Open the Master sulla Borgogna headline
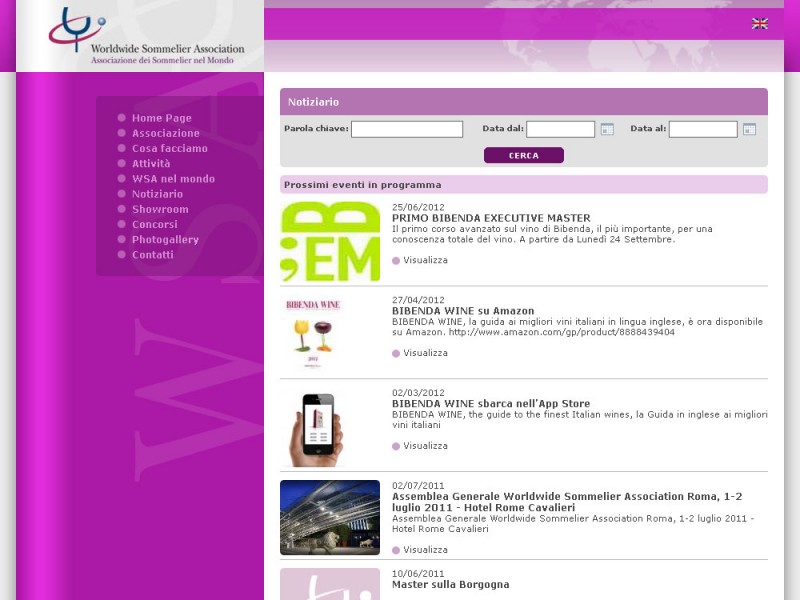800x600 pixels. tap(451, 585)
